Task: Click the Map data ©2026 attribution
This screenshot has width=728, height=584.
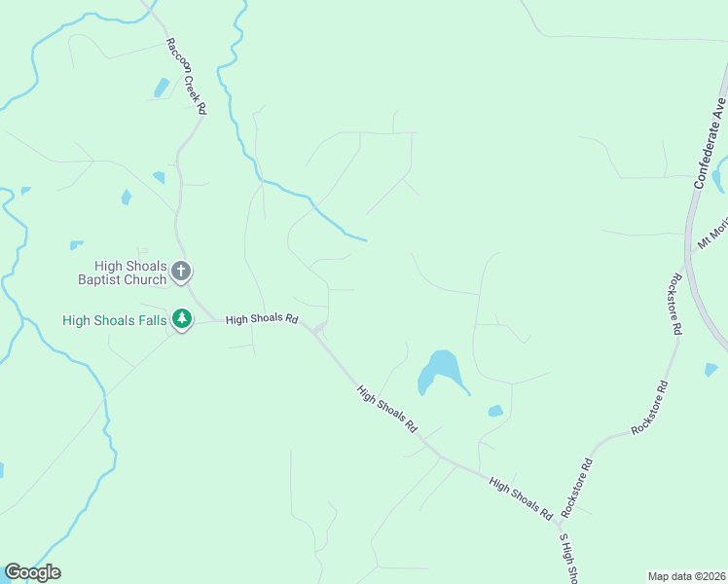Action: point(687,576)
